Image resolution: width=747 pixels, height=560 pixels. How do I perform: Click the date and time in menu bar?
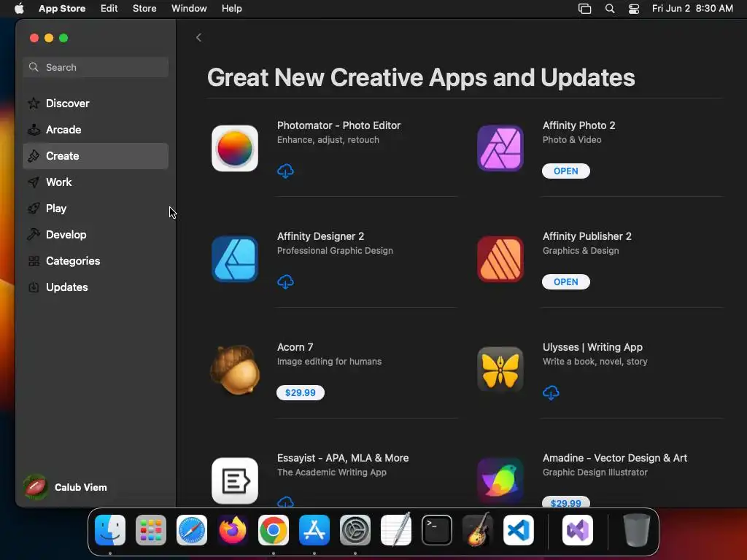pyautogui.click(x=692, y=9)
